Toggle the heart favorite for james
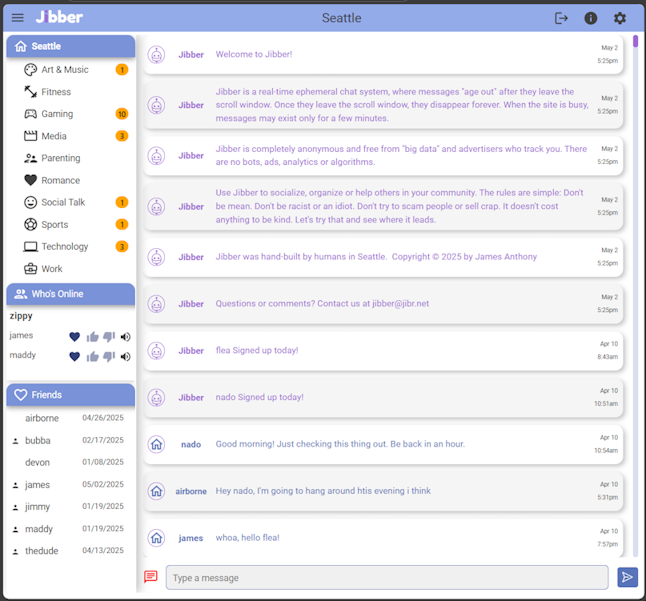This screenshot has height=601, width=646. [74, 337]
